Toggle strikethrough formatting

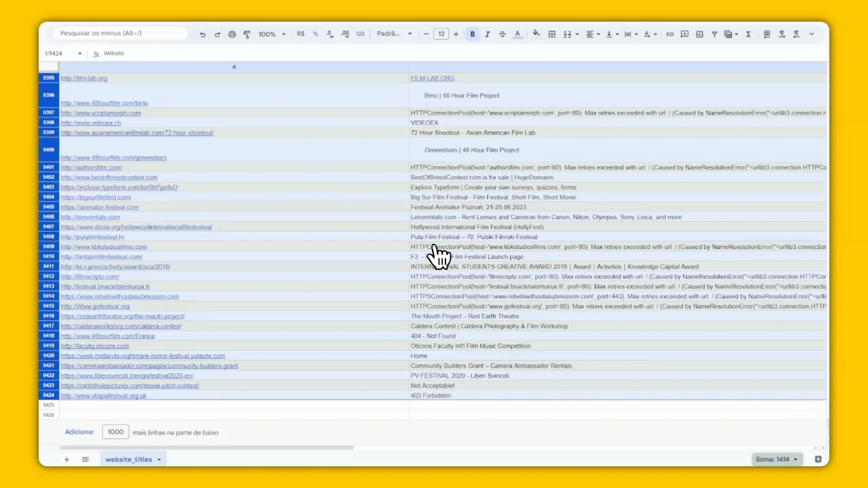tap(502, 34)
